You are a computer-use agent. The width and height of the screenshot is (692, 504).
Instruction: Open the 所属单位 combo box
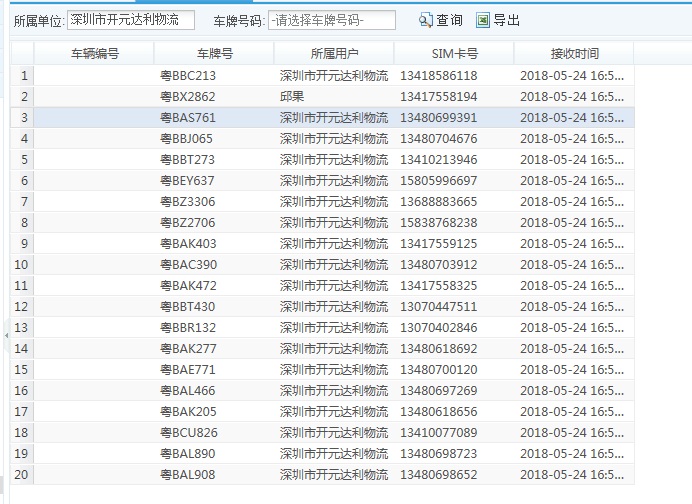click(x=131, y=20)
